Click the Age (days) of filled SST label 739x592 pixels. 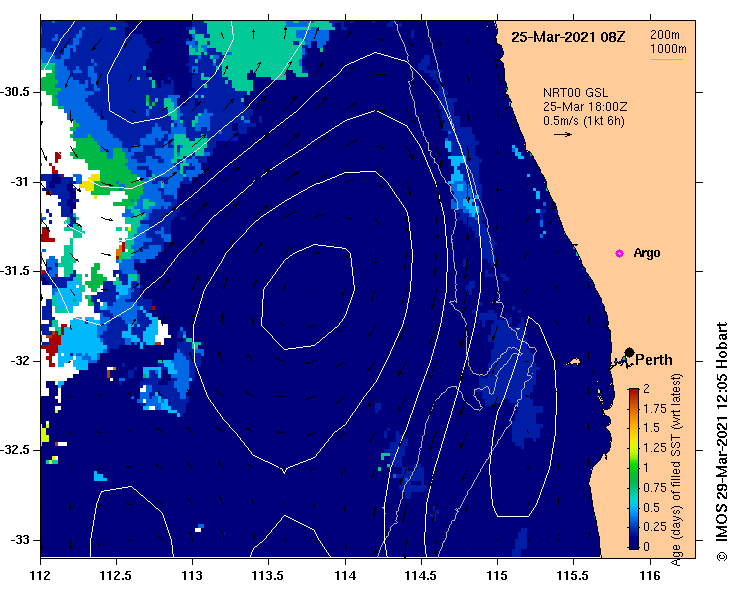(x=676, y=470)
